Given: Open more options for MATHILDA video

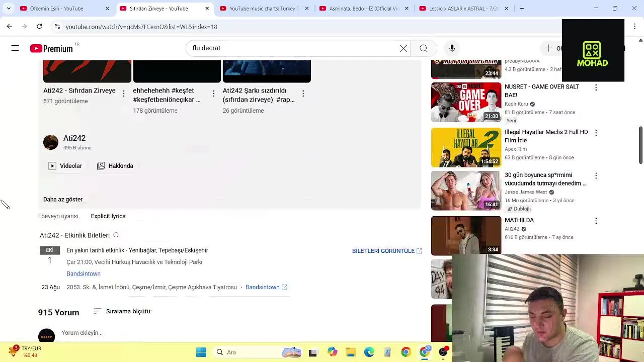Looking at the screenshot, I should pyautogui.click(x=596, y=221).
